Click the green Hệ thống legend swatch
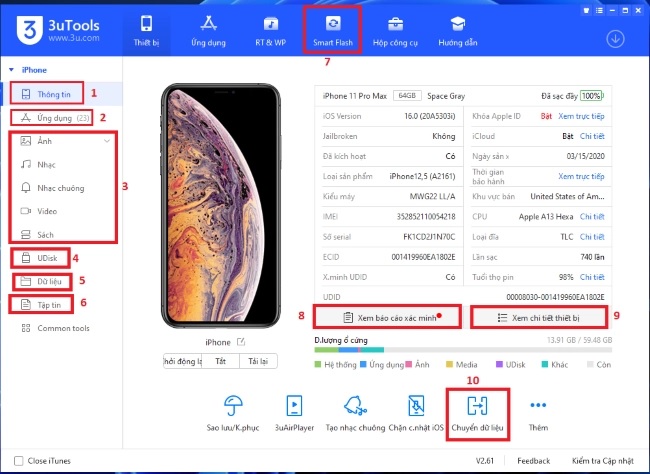Screen dimensions: 650x474 pyautogui.click(x=318, y=365)
